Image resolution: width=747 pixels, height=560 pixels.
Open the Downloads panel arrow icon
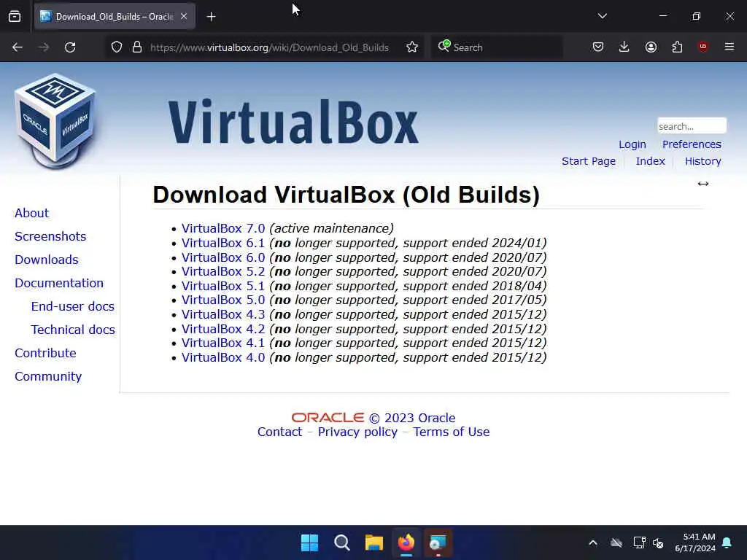624,47
